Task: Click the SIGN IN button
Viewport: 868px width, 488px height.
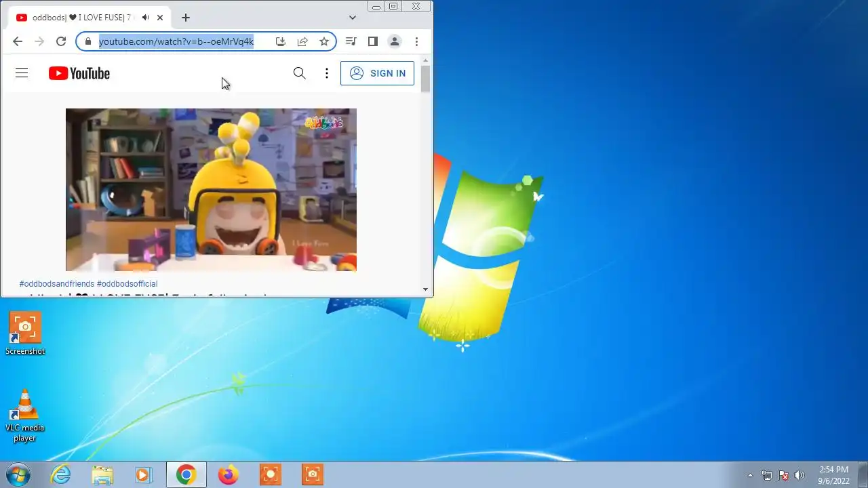Action: (377, 73)
